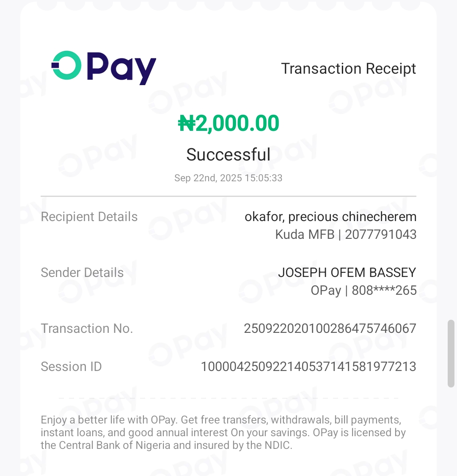
Task: Click the Session ID label
Action: [71, 367]
